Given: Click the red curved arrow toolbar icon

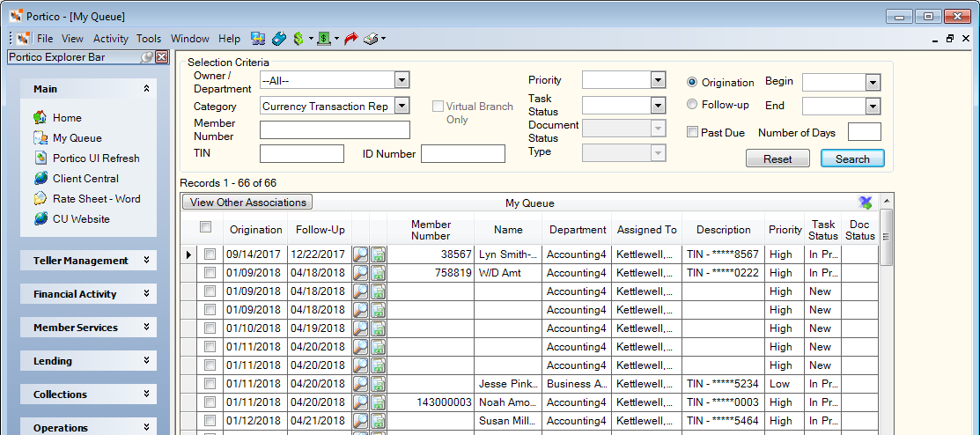Looking at the screenshot, I should point(350,39).
